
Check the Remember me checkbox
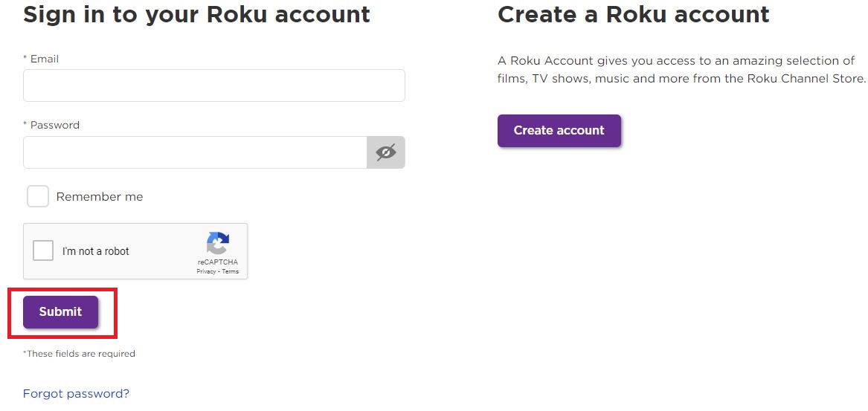tap(38, 196)
